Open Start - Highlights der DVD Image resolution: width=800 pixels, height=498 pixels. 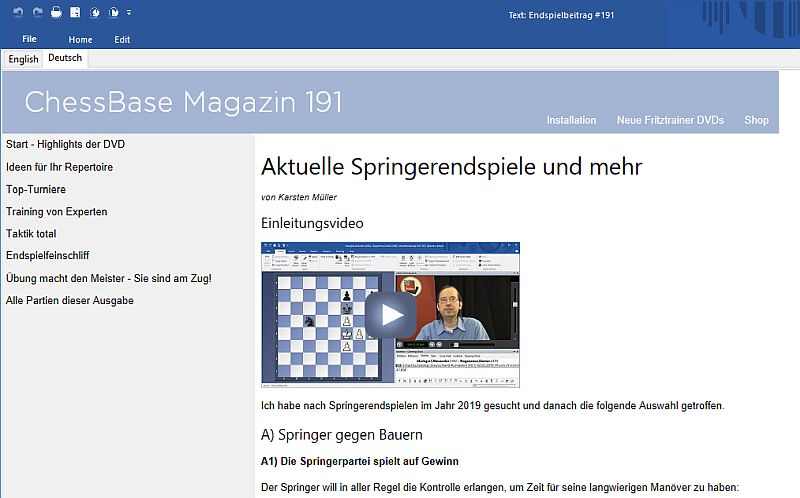click(65, 144)
